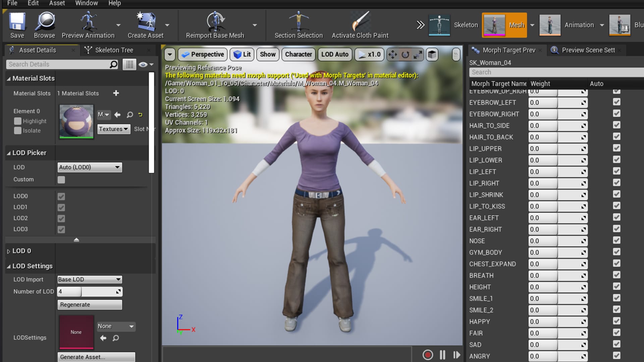This screenshot has height=362, width=644.
Task: Open the LOD Auto dropdown
Action: tap(334, 54)
